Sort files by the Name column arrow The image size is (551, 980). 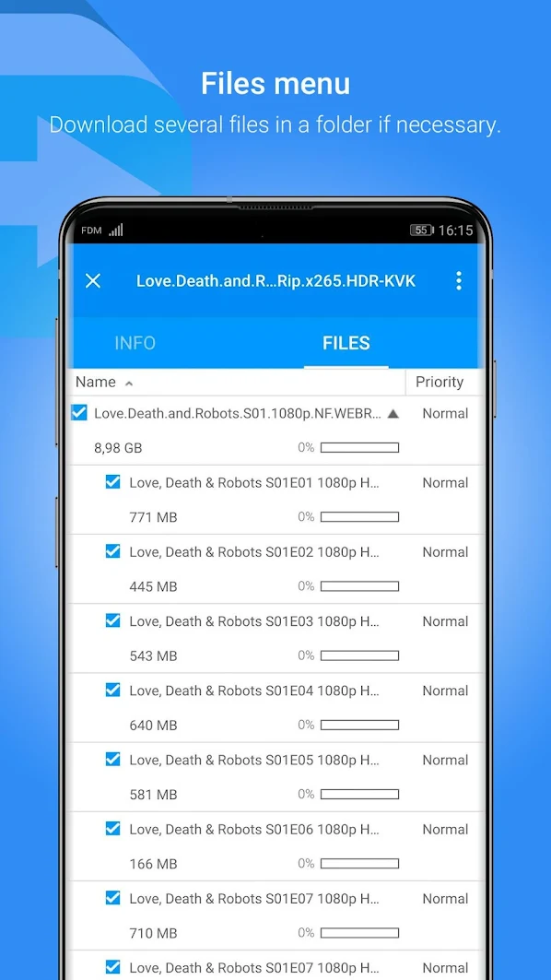[129, 384]
